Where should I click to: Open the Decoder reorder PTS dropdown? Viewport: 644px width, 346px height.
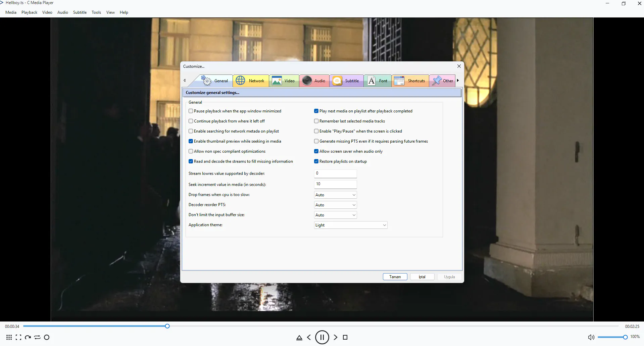coord(335,205)
